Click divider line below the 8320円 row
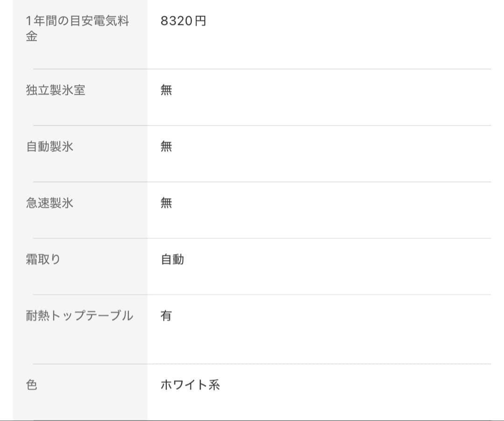 pos(261,69)
